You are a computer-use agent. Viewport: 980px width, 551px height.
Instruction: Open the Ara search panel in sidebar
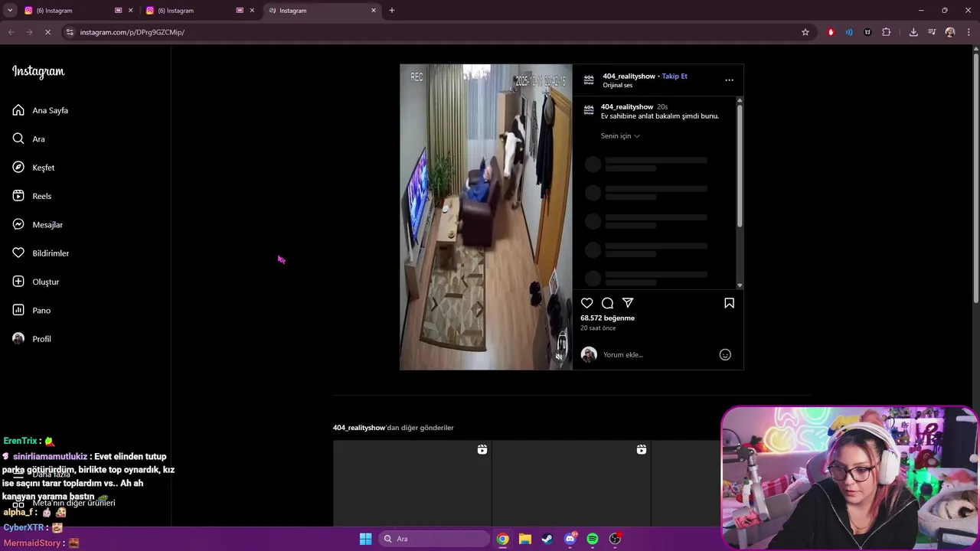28,139
